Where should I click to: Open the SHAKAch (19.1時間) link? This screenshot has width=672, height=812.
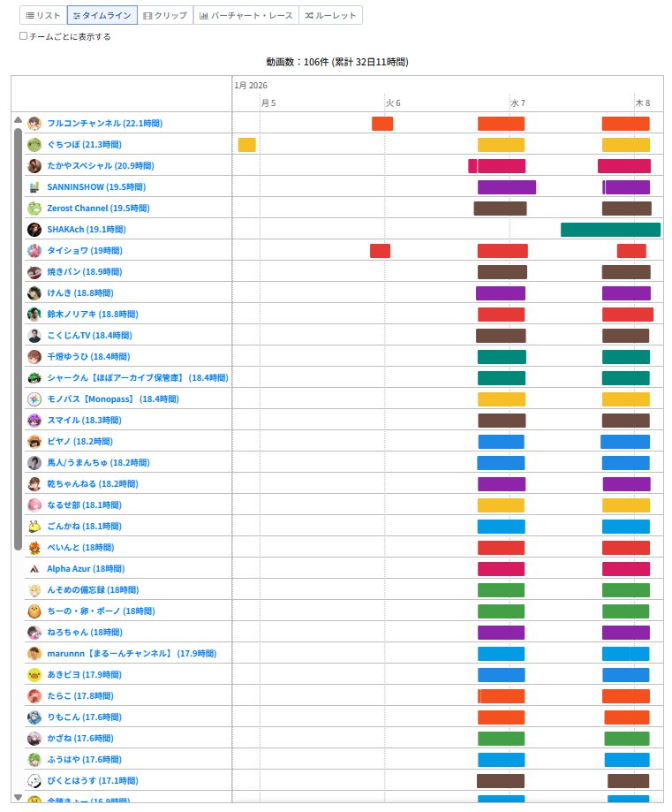tap(87, 230)
